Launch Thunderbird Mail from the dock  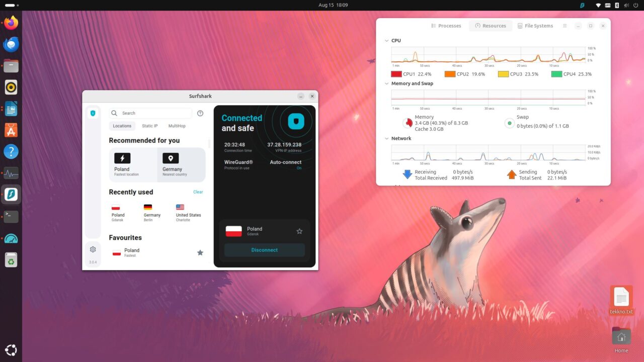pos(11,44)
